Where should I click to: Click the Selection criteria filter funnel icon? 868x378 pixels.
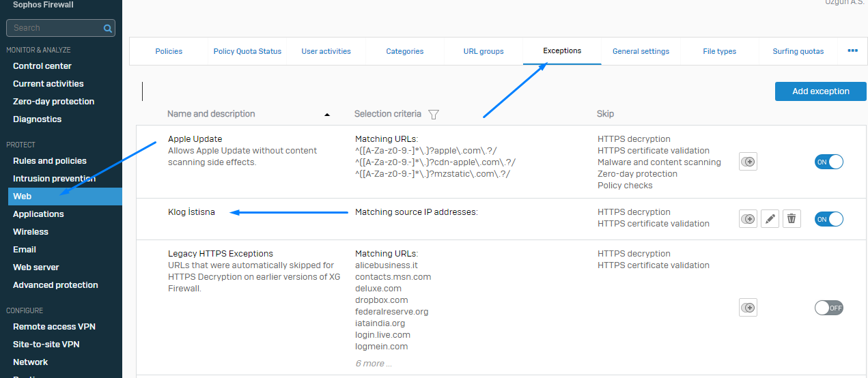[433, 115]
